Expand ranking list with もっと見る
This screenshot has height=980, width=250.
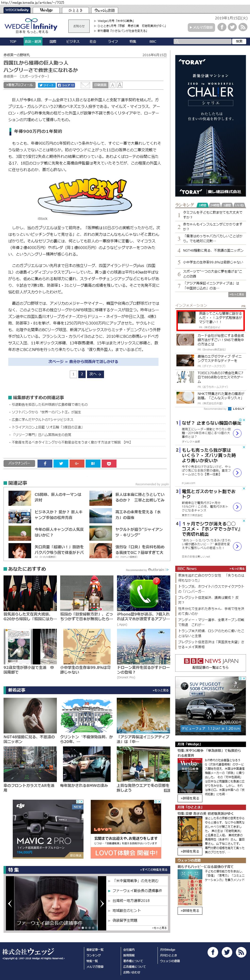tap(237, 294)
